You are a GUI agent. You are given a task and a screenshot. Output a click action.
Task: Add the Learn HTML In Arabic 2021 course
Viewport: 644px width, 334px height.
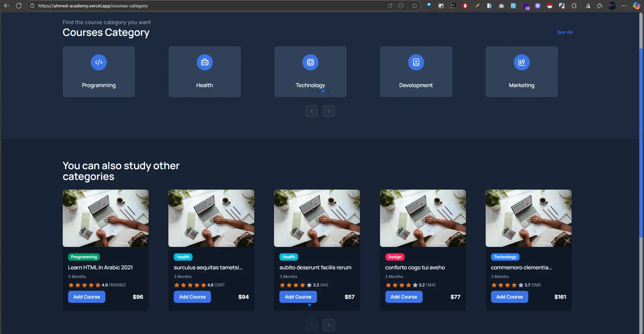(x=87, y=297)
